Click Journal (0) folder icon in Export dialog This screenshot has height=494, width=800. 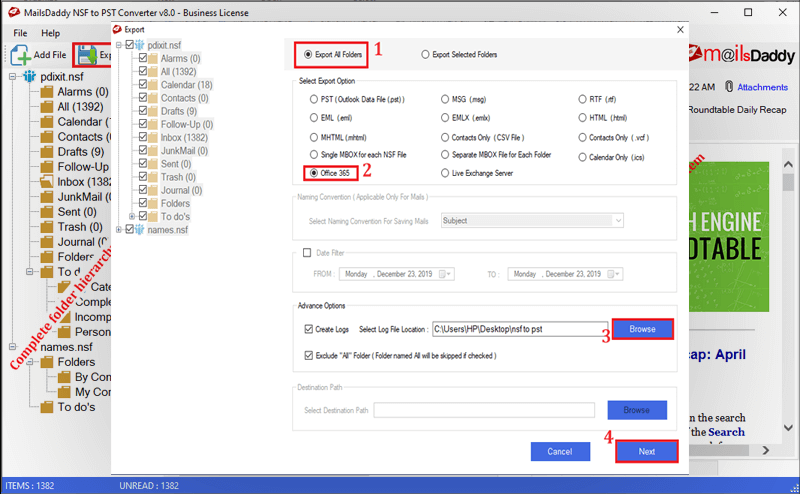click(153, 190)
